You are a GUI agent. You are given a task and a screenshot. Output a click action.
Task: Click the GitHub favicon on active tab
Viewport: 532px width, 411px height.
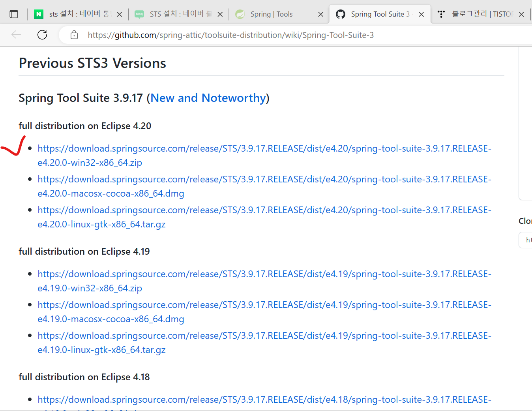pos(340,14)
